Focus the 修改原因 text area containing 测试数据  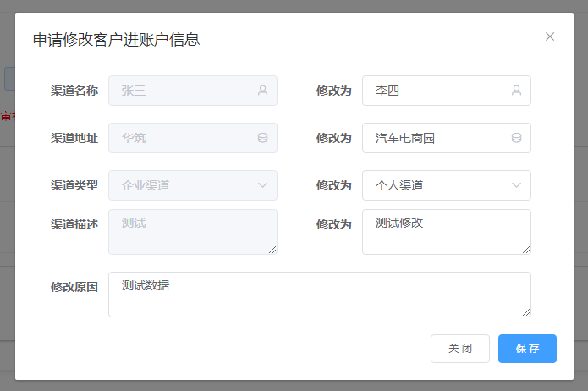[x=319, y=295]
